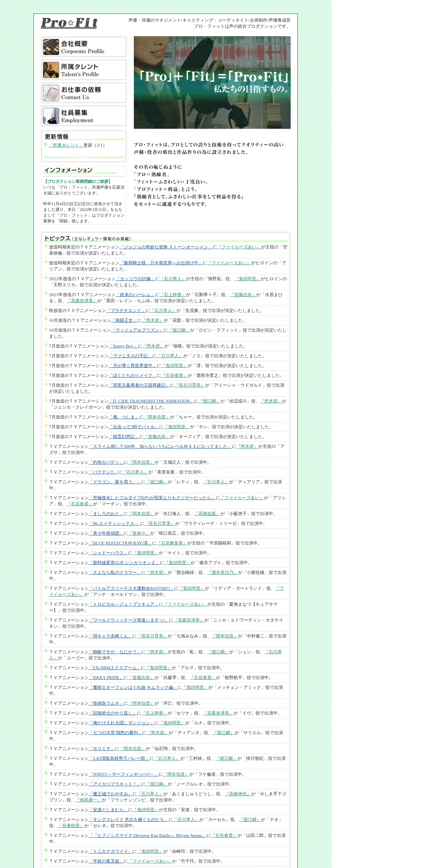The height and width of the screenshot is (868, 434).
Task: Open 現実主義勇者の王国再建記 link
Action: [x=139, y=385]
